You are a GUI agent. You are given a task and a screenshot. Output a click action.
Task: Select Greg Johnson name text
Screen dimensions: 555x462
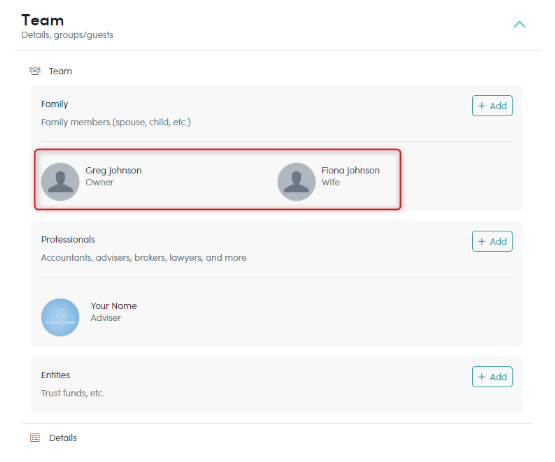113,170
